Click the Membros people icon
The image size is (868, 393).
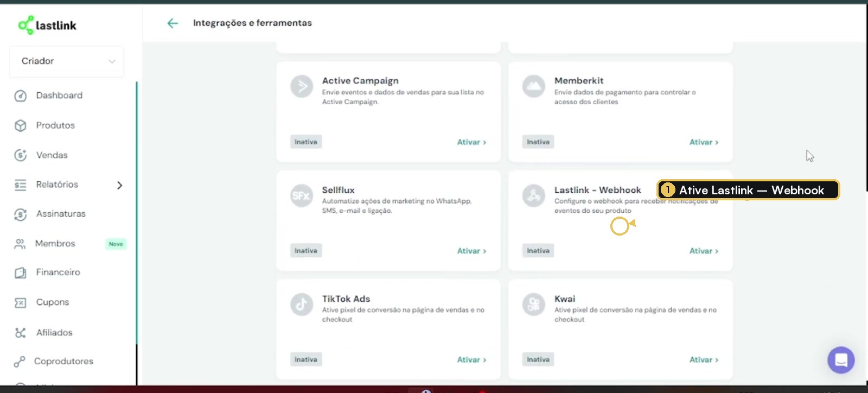tap(20, 244)
